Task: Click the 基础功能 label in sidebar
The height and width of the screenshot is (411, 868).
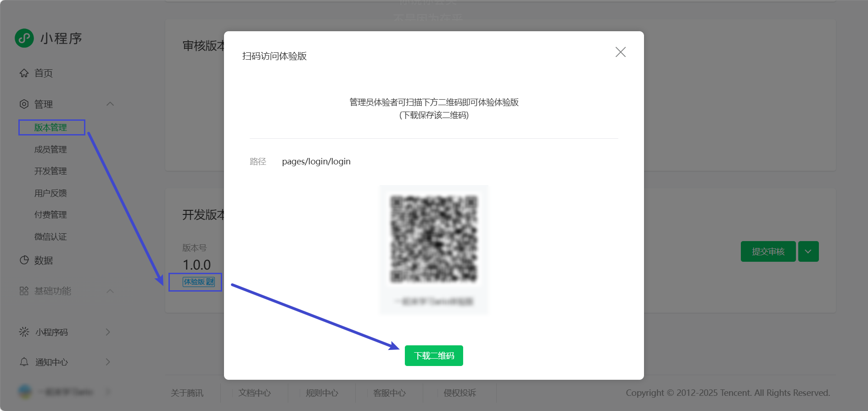Action: tap(53, 291)
